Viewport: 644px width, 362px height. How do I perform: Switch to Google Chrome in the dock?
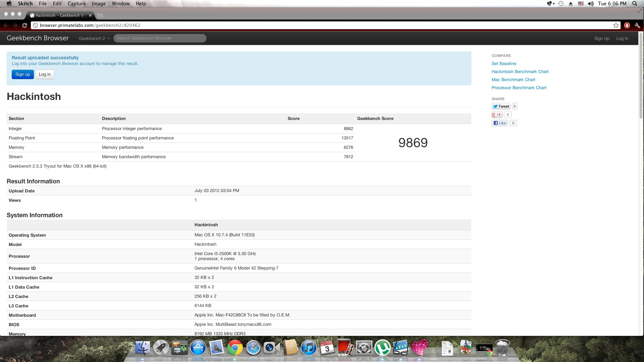point(235,348)
